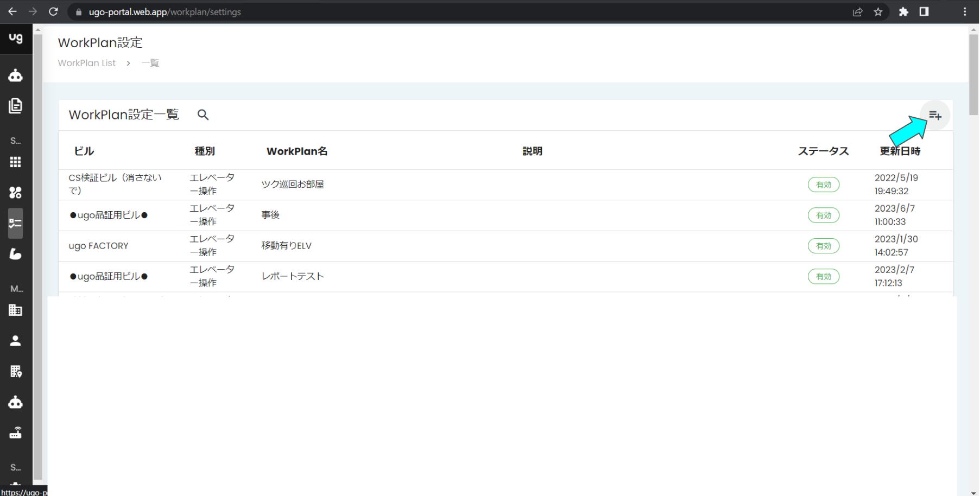The height and width of the screenshot is (496, 980).
Task: Open the router device icon in sidebar
Action: (15, 433)
